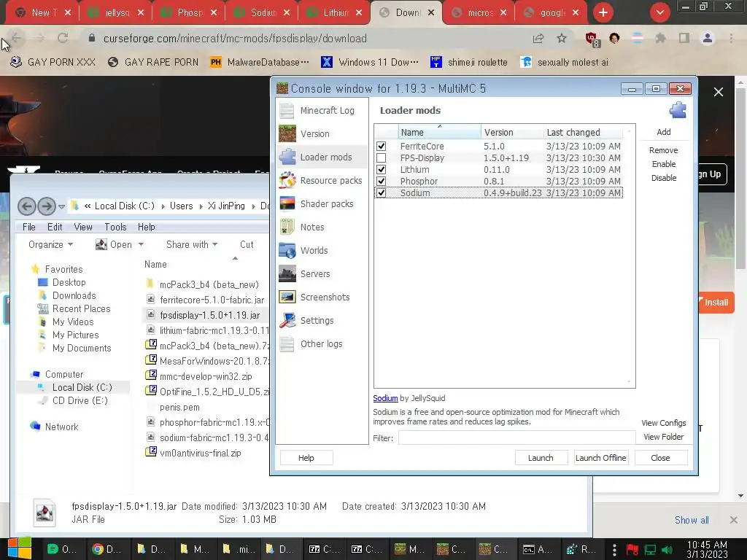Click the orange Install button on CurseForge

point(716,303)
